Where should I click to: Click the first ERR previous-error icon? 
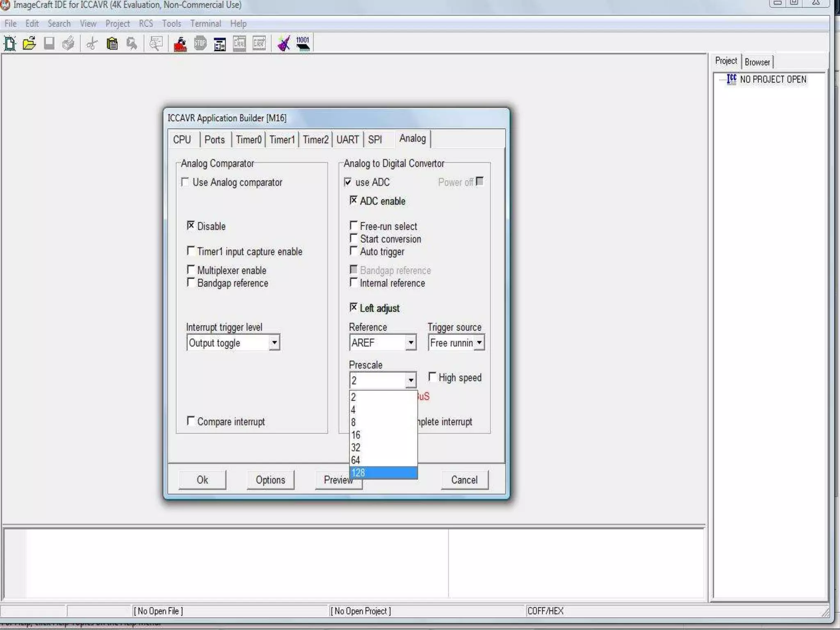pyautogui.click(x=240, y=43)
